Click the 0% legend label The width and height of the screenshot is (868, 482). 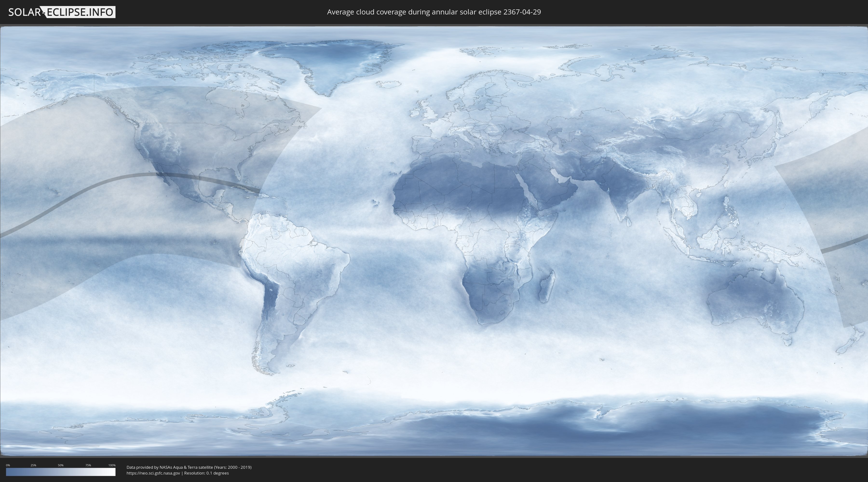[8, 465]
